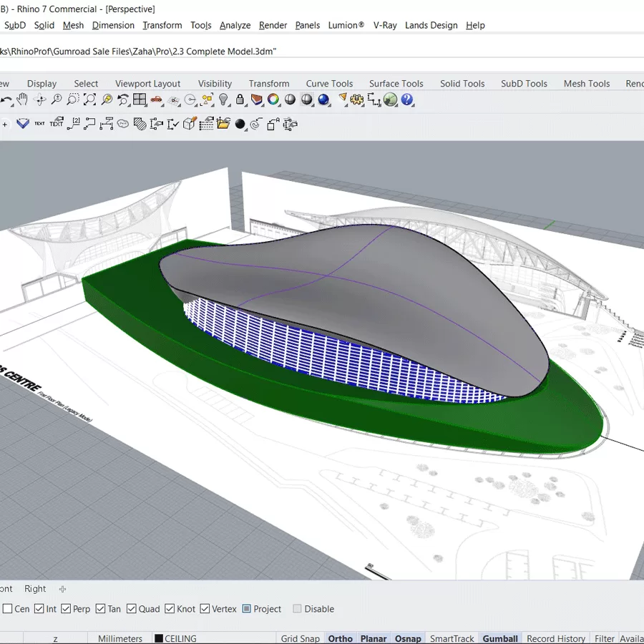Open the Lands Design menu
This screenshot has height=644, width=644.
tap(431, 25)
